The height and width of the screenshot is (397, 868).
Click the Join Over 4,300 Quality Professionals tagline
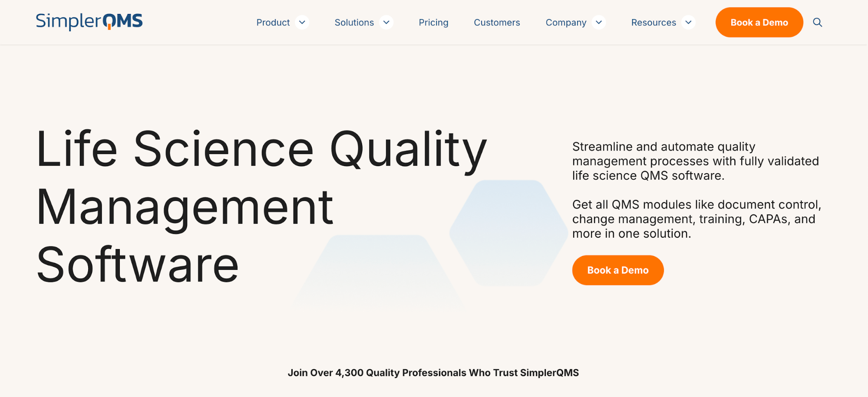[434, 372]
